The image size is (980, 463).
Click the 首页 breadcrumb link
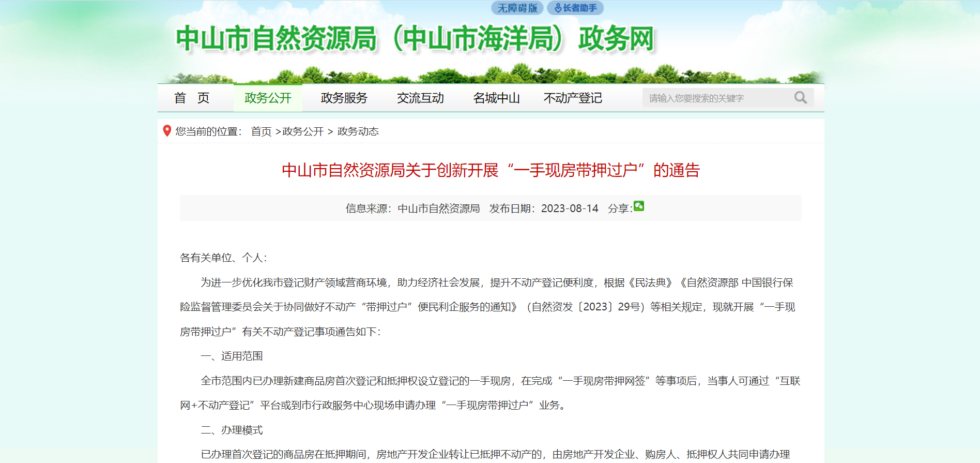[x=261, y=132]
